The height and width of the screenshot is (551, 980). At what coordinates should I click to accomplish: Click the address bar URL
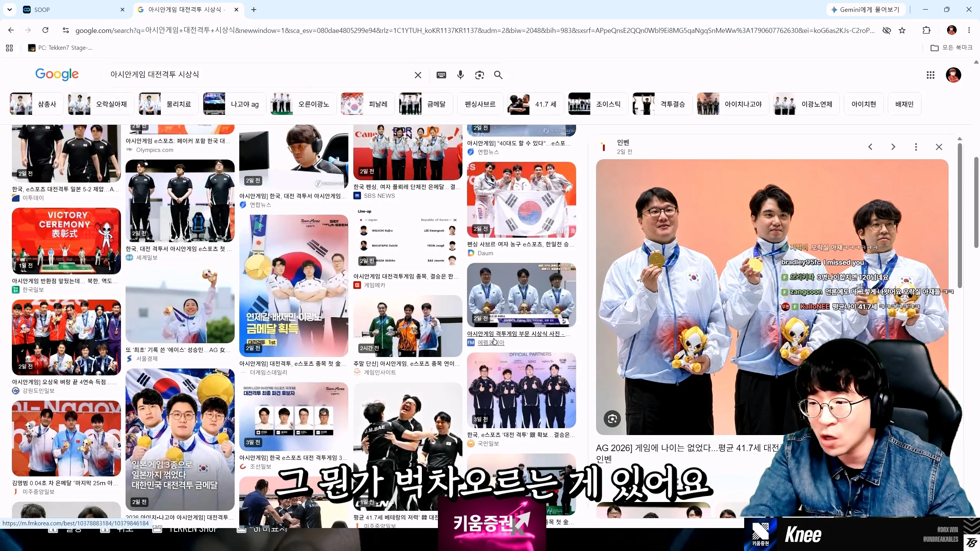pyautogui.click(x=475, y=30)
